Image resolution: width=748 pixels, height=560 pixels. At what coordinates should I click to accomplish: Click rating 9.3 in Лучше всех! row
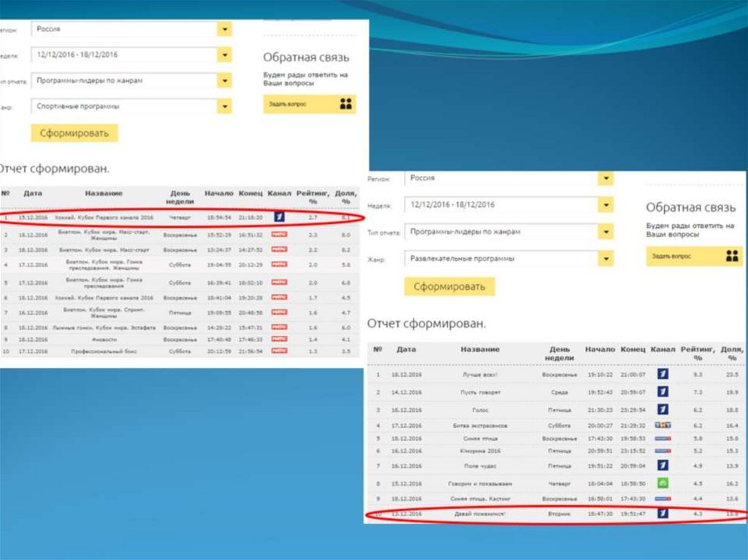point(698,374)
